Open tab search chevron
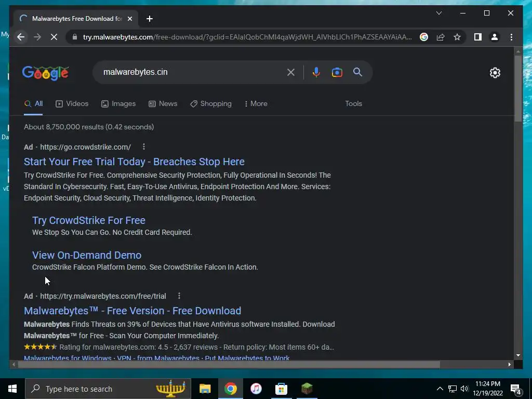The image size is (532, 399). 438,13
